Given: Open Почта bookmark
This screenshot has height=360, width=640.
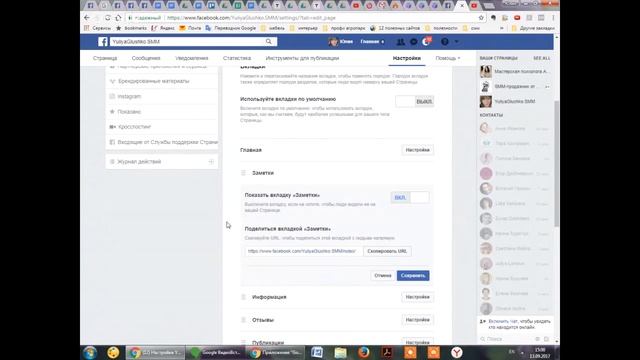Looking at the screenshot, I should coord(190,28).
